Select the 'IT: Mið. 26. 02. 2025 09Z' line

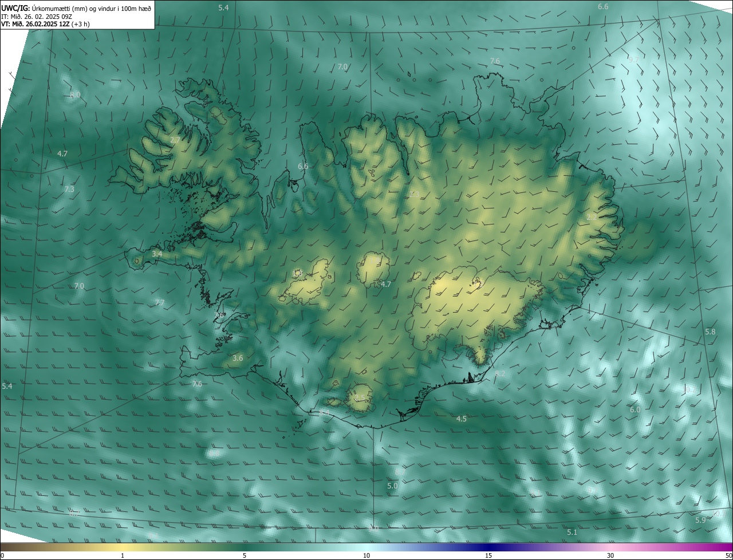tap(36, 17)
